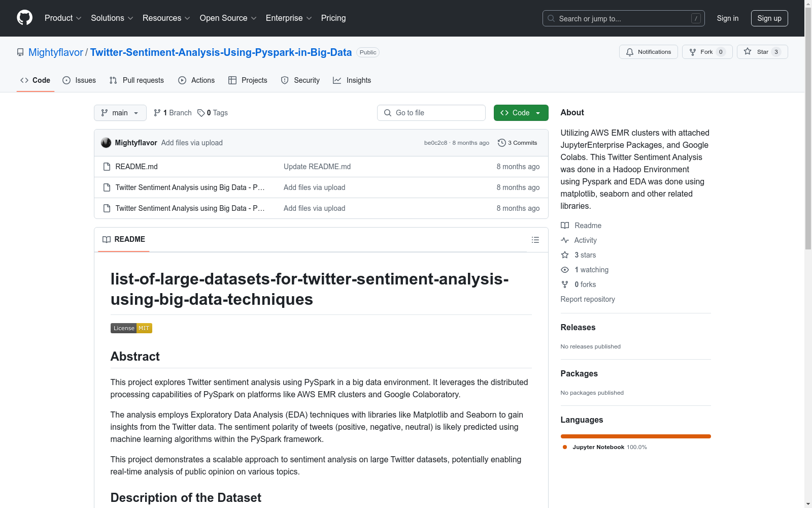Expand the Product menu

click(63, 18)
